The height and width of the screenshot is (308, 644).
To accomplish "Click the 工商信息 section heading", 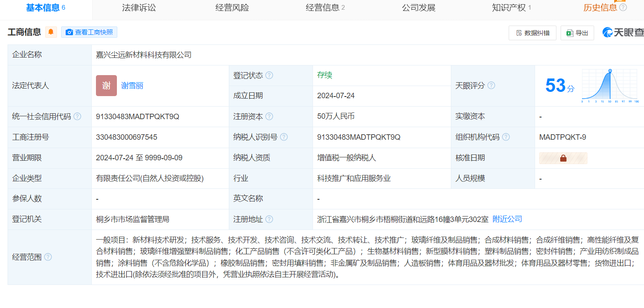I will 24,32.
